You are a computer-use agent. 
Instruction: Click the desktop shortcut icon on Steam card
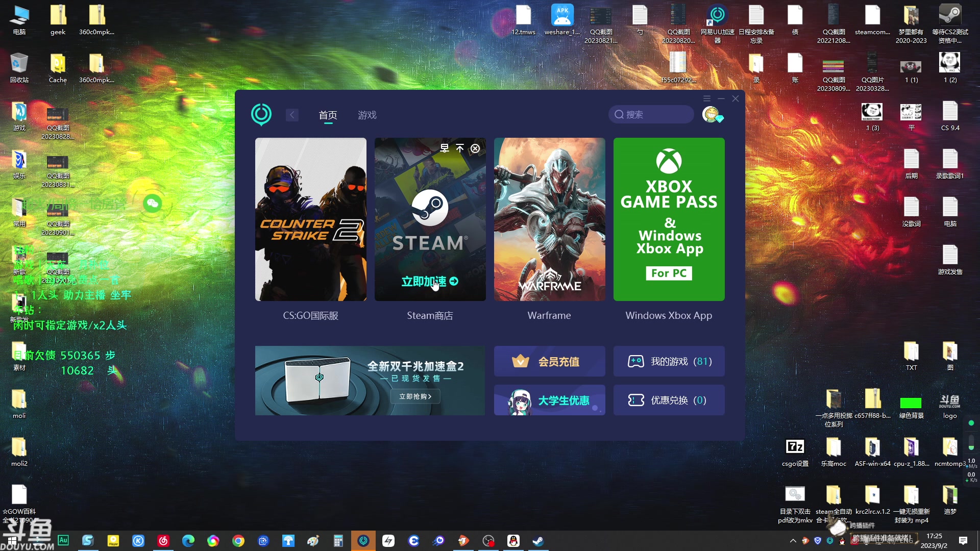(x=445, y=148)
